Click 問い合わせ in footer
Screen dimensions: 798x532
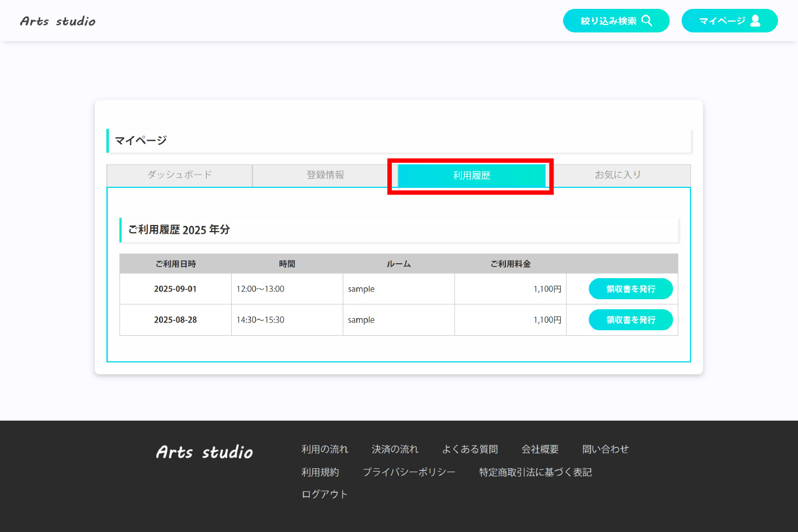pyautogui.click(x=605, y=449)
